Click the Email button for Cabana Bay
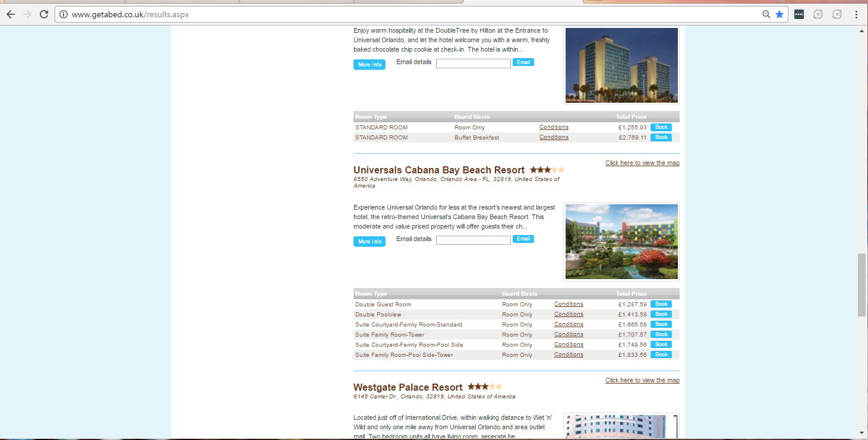Image resolution: width=868 pixels, height=440 pixels. (x=523, y=239)
